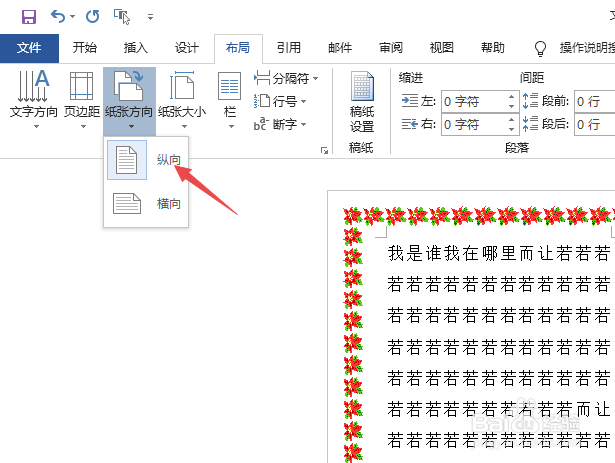The image size is (615, 463).
Task: Click the Save icon in the quick access toolbar
Action: [x=29, y=17]
